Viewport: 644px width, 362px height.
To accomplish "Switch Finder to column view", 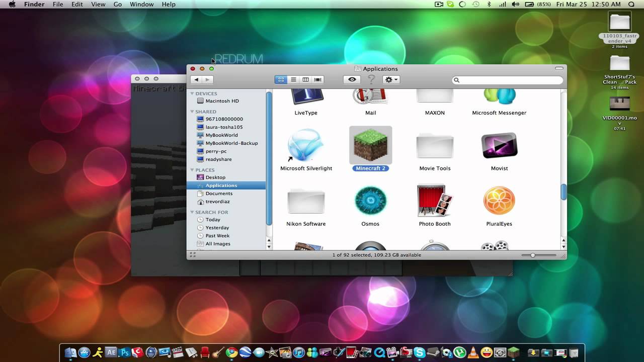I will (305, 79).
